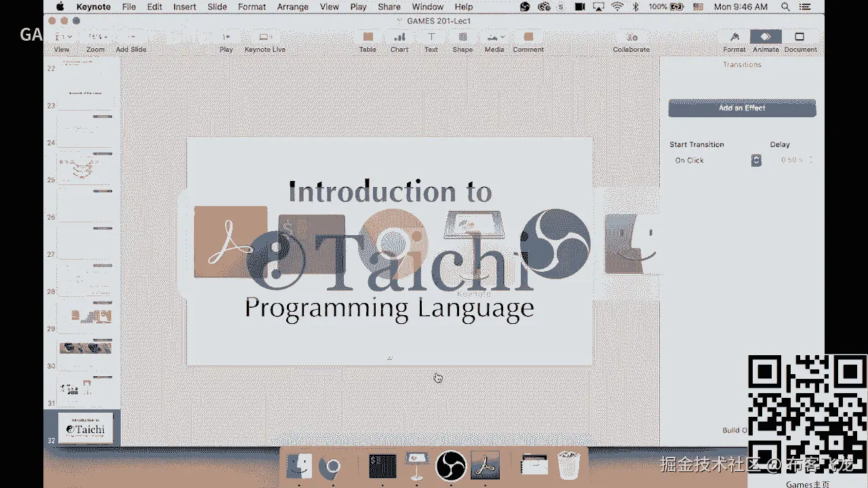Image resolution: width=868 pixels, height=488 pixels.
Task: Insert a Text box from toolbar
Action: (x=431, y=41)
